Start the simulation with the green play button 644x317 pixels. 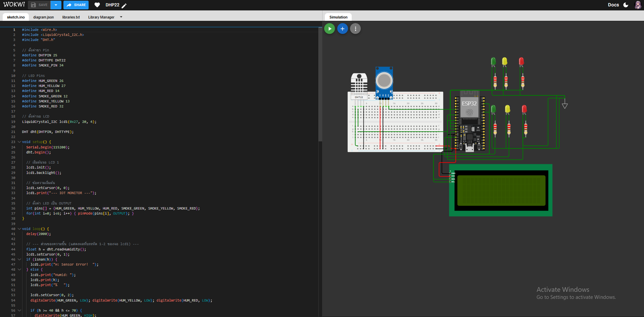point(330,29)
